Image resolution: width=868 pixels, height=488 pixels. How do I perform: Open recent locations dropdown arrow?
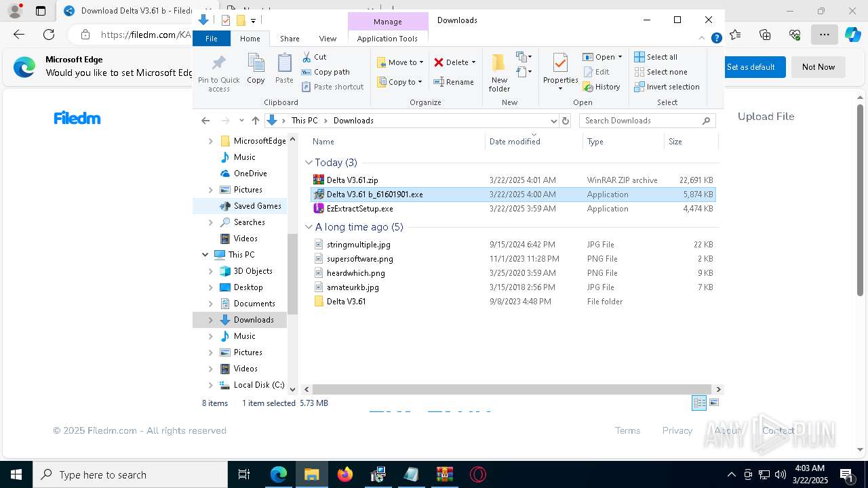(x=241, y=121)
